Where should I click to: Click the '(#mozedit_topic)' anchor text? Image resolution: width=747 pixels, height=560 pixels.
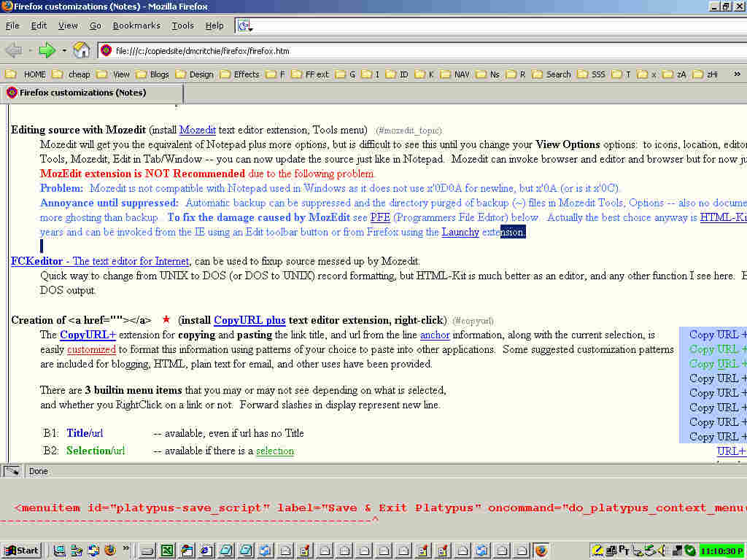pos(409,131)
